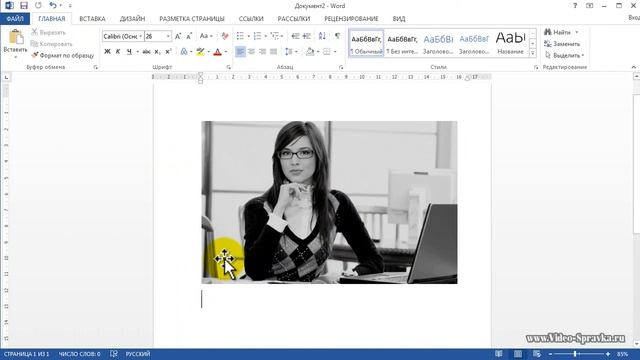
Task: Click the Help question mark icon
Action: (x=575, y=6)
